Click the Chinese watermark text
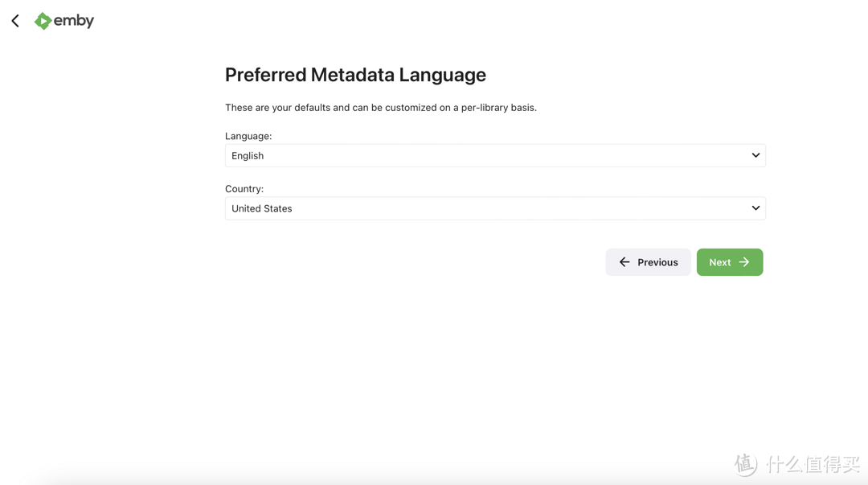 pos(813,464)
